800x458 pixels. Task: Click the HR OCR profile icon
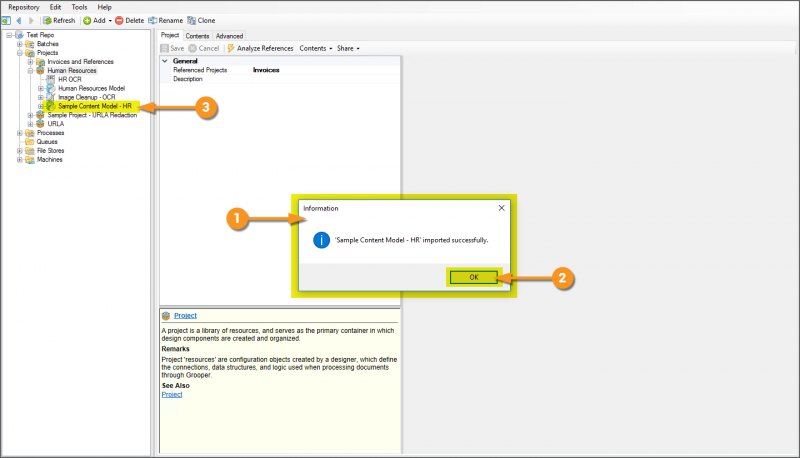pos(51,79)
